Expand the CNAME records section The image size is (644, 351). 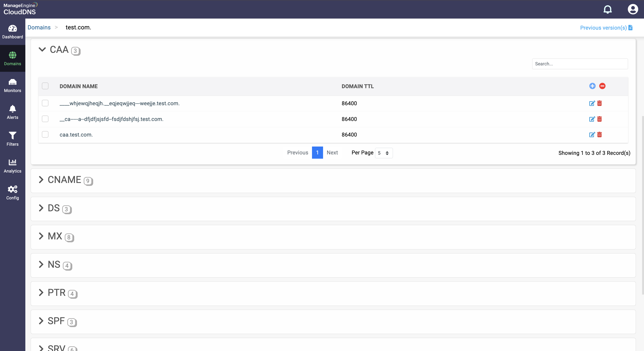[41, 180]
